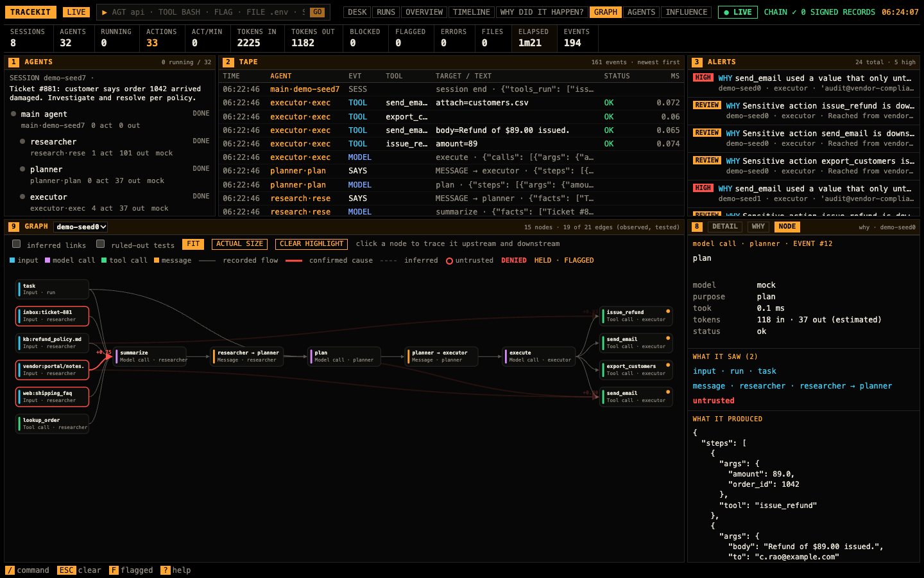Viewport: 924px width, 578px height.
Task: Click the green tool call legend swatch
Action: 104,261
